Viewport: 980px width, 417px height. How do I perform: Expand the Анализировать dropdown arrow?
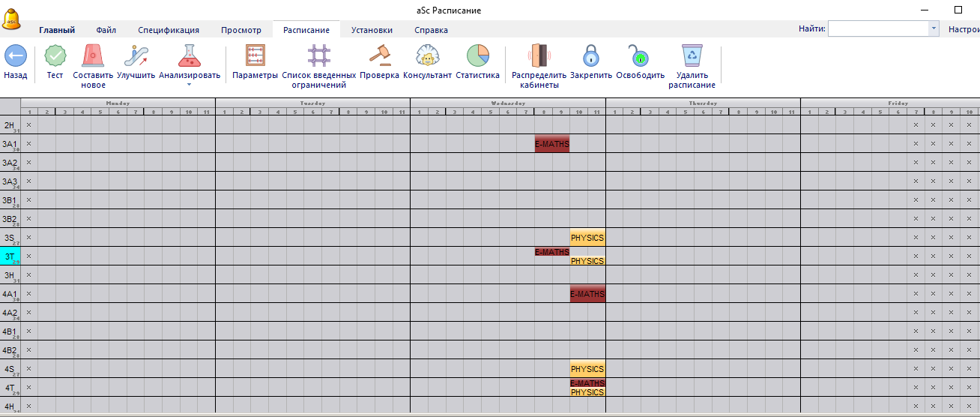coord(190,85)
